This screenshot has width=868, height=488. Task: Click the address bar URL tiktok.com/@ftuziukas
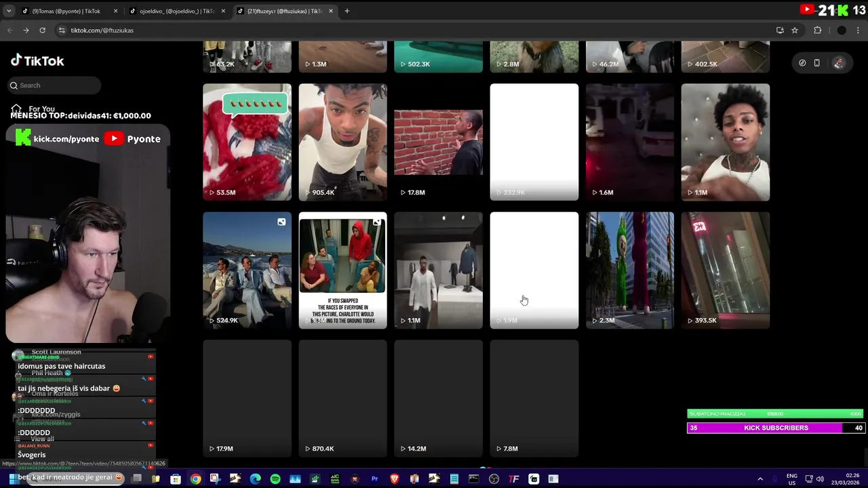(102, 30)
